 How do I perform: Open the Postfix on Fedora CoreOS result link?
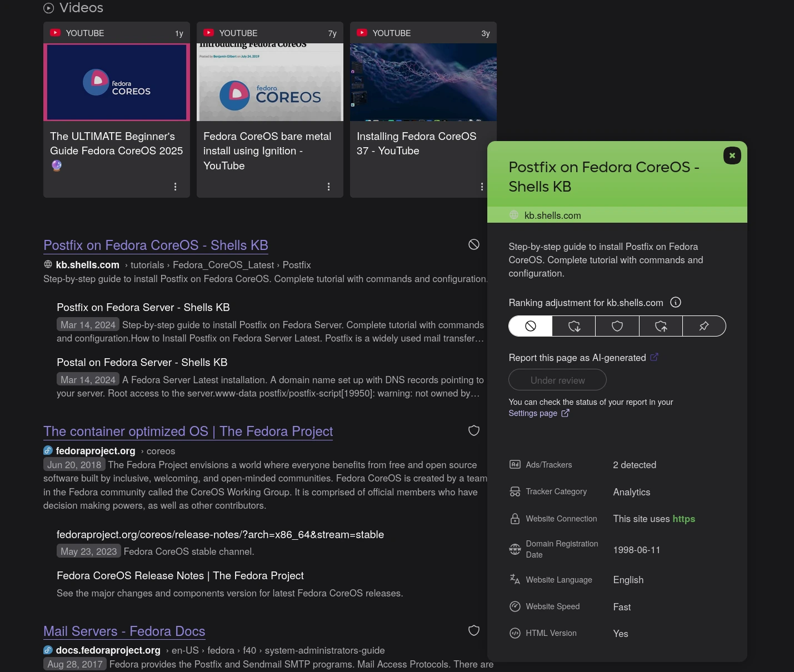[156, 245]
